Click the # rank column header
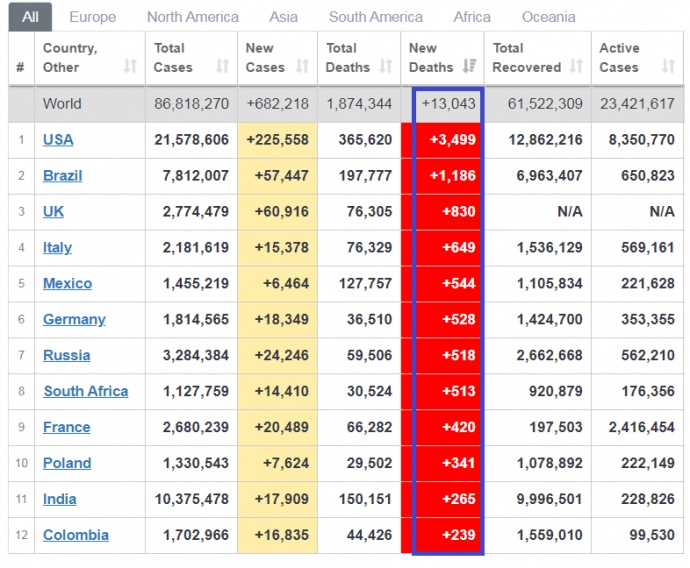 (x=21, y=67)
